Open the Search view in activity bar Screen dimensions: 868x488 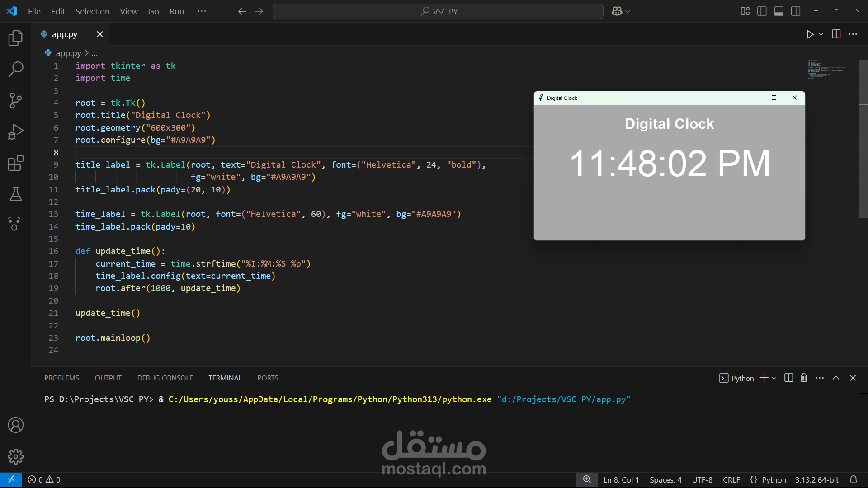pyautogui.click(x=15, y=69)
